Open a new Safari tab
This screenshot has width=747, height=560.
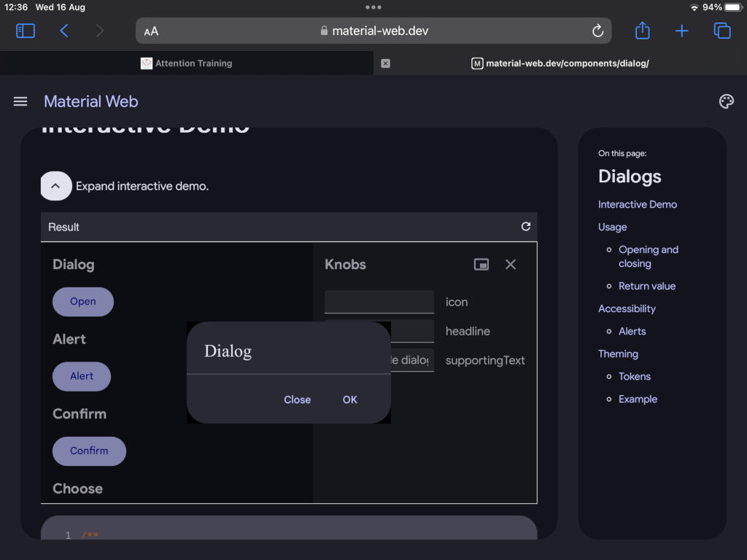coord(681,31)
